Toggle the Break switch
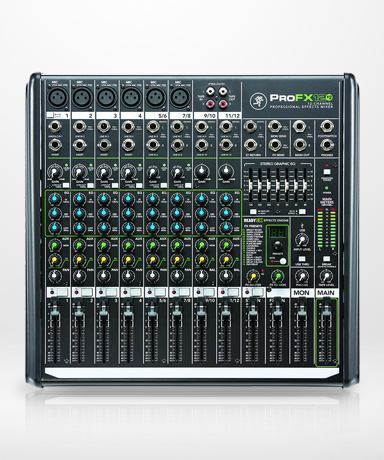This screenshot has height=460, width=384. [x=326, y=259]
